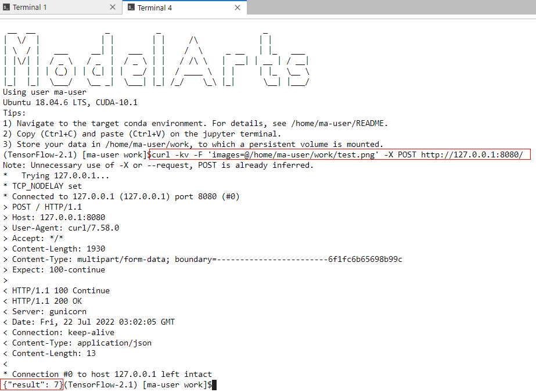Click the terminal icon on Terminal 4 tab
This screenshot has width=536, height=392.
[x=131, y=8]
